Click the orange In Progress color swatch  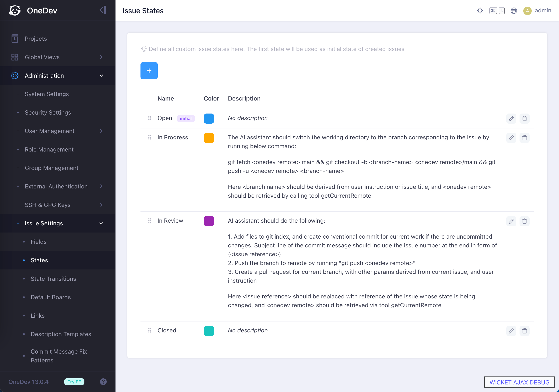click(209, 138)
